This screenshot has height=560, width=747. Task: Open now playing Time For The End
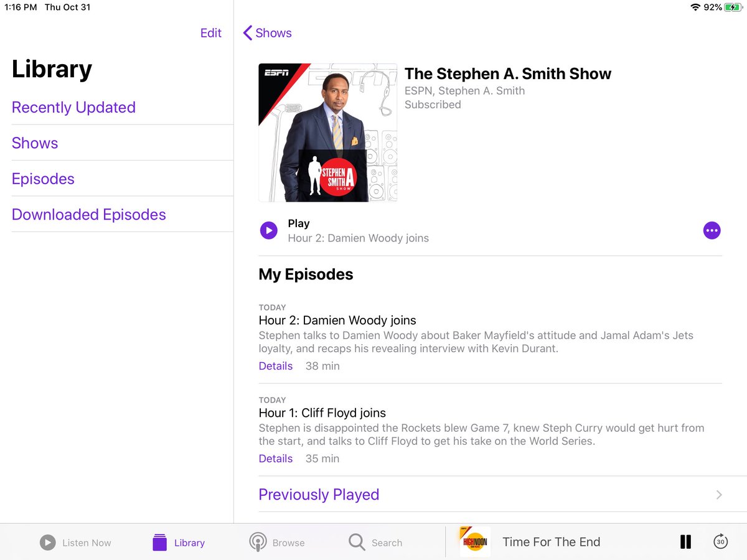(552, 542)
